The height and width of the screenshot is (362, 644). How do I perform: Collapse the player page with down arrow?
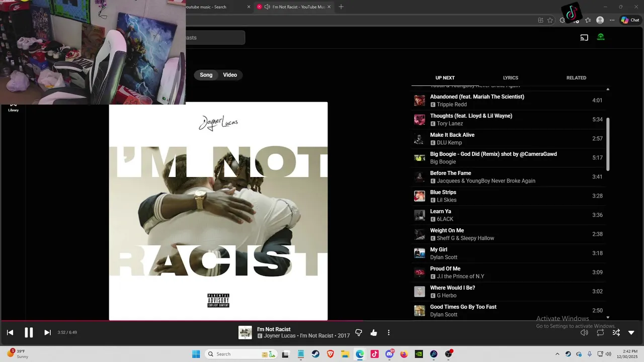point(631,332)
